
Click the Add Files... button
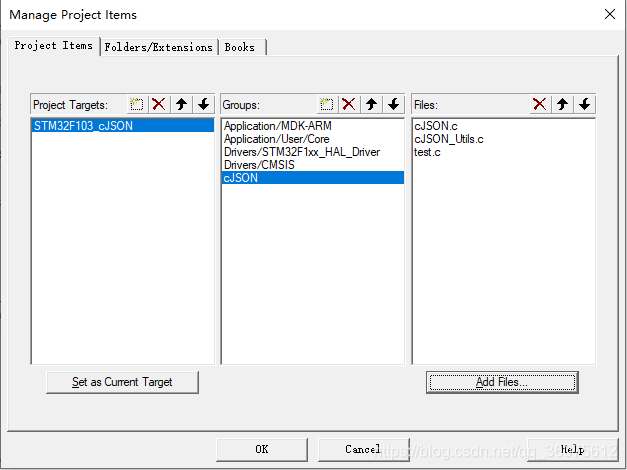(502, 382)
